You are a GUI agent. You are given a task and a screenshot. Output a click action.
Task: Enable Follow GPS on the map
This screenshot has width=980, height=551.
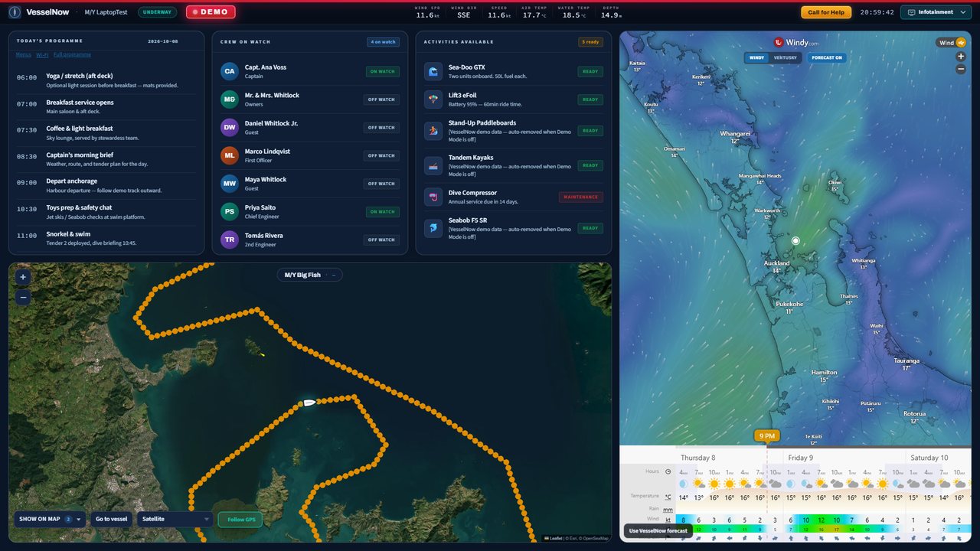point(241,520)
